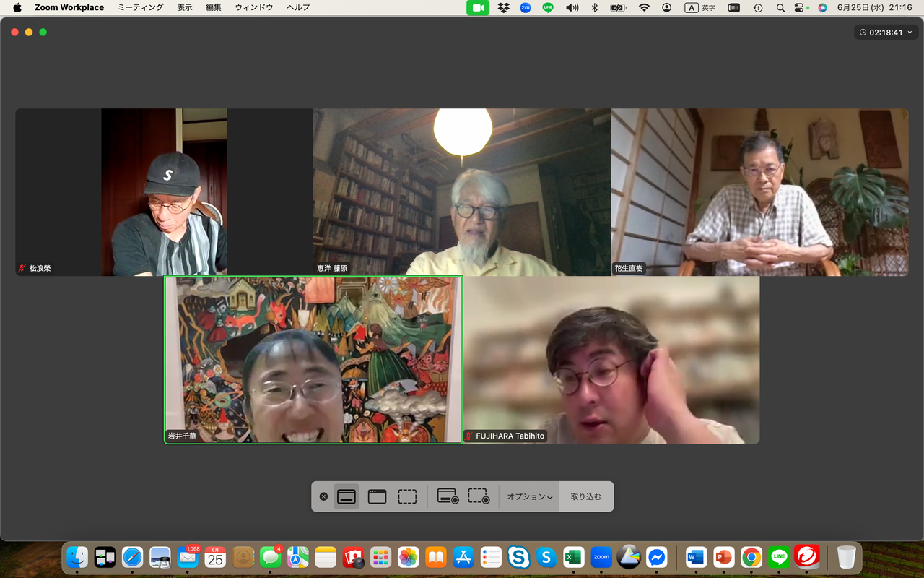Select 松浪榮's video tile

(164, 192)
